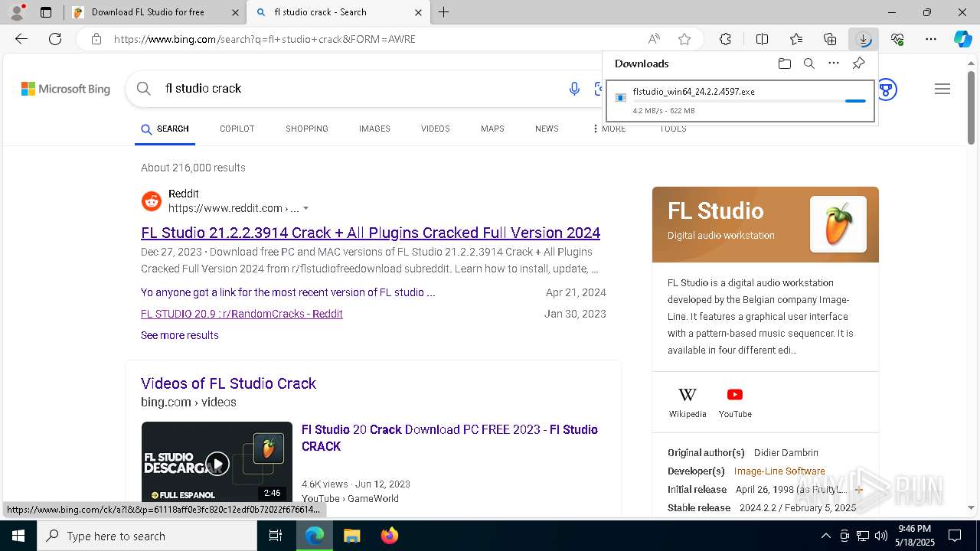Viewport: 980px width, 551px height.
Task: Open YouTube link for FL Studio
Action: click(x=735, y=403)
